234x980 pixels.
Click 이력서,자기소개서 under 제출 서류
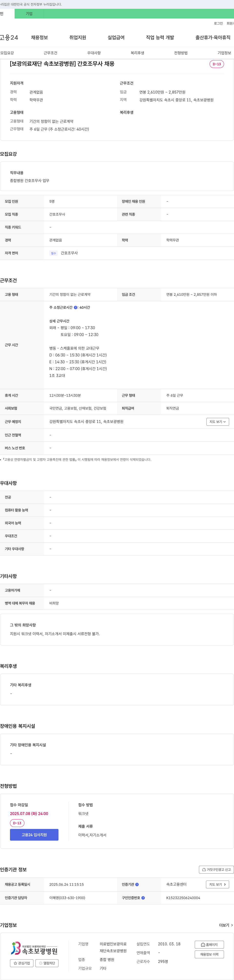[92, 835]
